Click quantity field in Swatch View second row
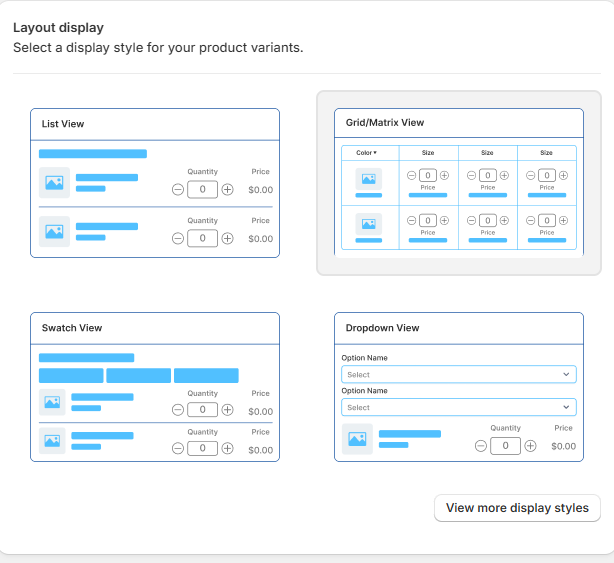 click(x=202, y=448)
